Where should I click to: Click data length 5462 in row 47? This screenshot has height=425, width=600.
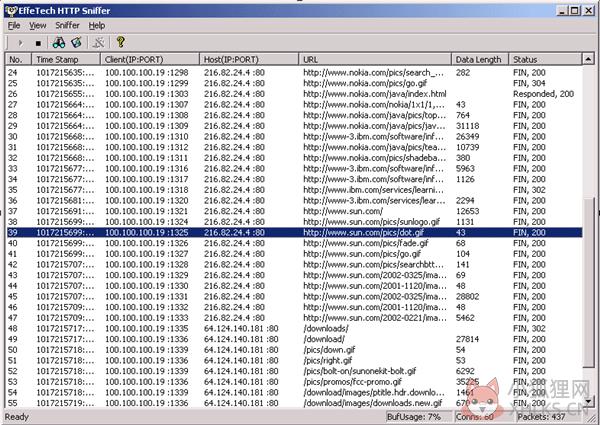click(x=465, y=318)
